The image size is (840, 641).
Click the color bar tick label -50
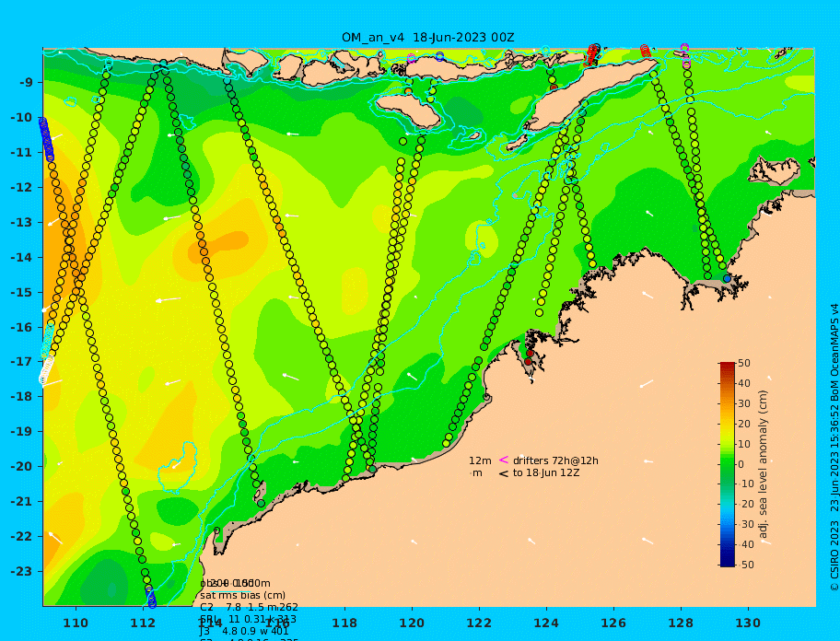coord(746,565)
